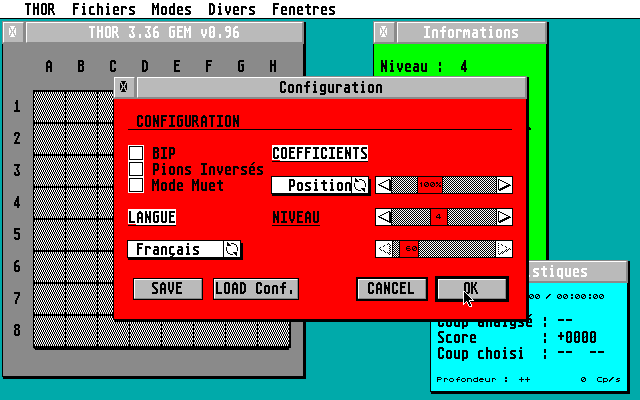Increase Niveau with the right arrow
The height and width of the screenshot is (400, 640).
(x=504, y=217)
